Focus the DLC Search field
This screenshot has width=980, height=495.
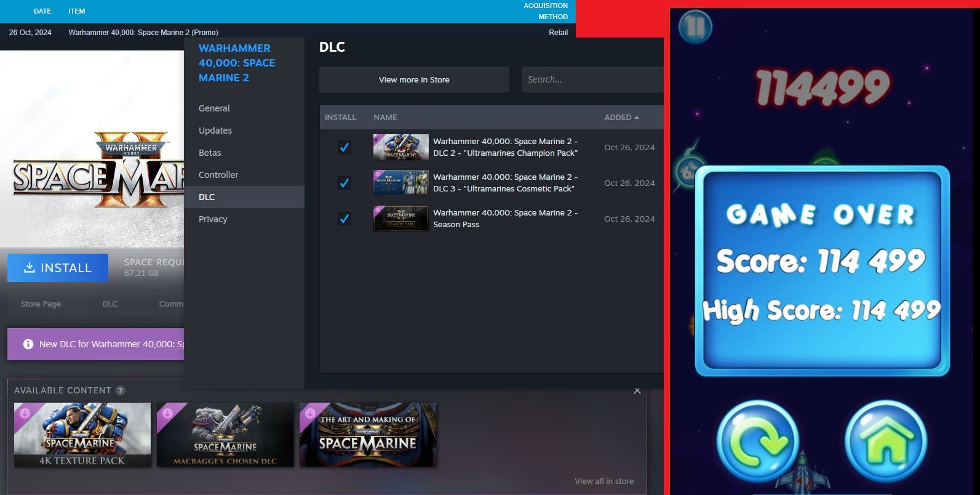[x=592, y=79]
